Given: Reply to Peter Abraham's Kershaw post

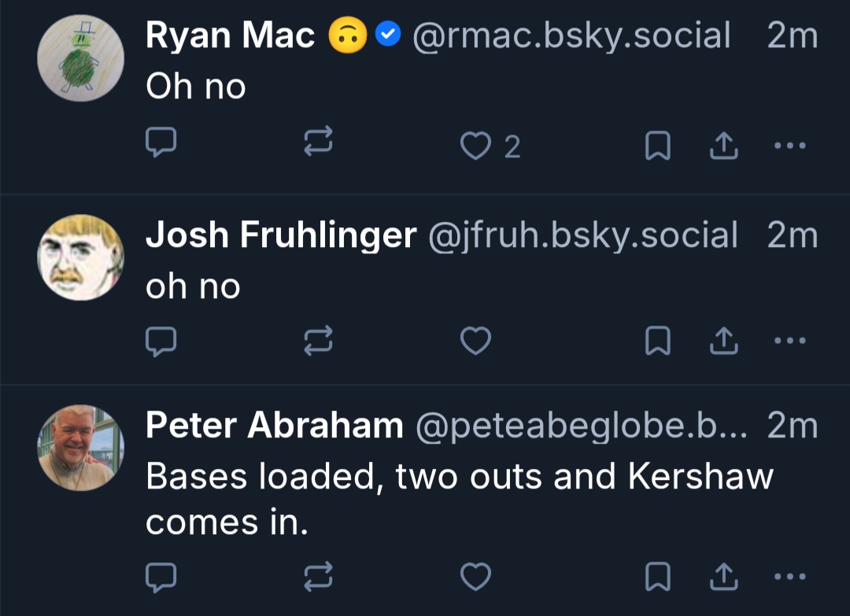Looking at the screenshot, I should pos(161,578).
